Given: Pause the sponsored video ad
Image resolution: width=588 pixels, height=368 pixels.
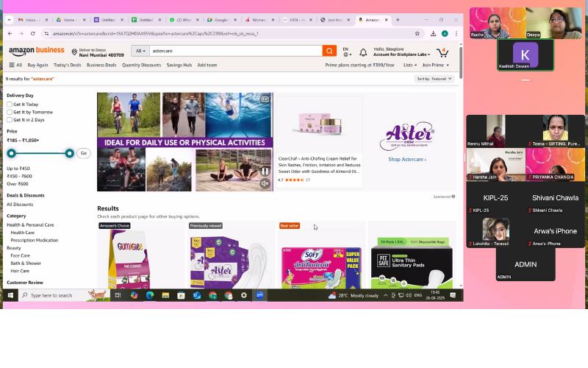Looking at the screenshot, I should (265, 171).
